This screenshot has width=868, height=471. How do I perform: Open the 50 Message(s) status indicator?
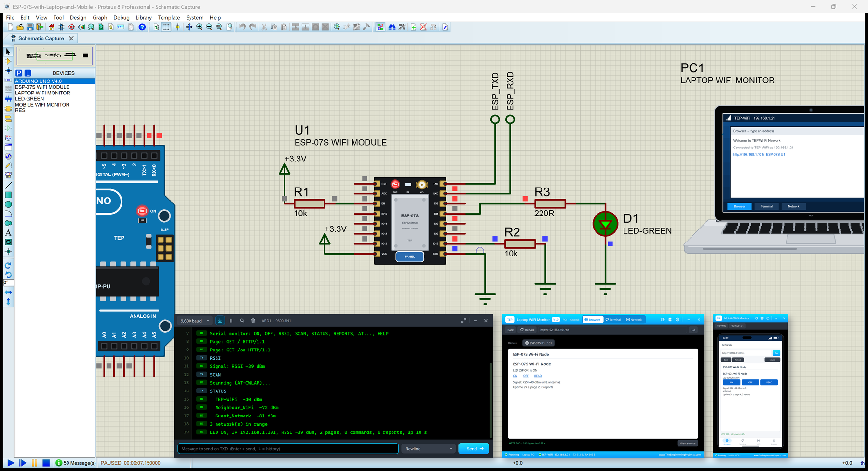[x=76, y=463]
